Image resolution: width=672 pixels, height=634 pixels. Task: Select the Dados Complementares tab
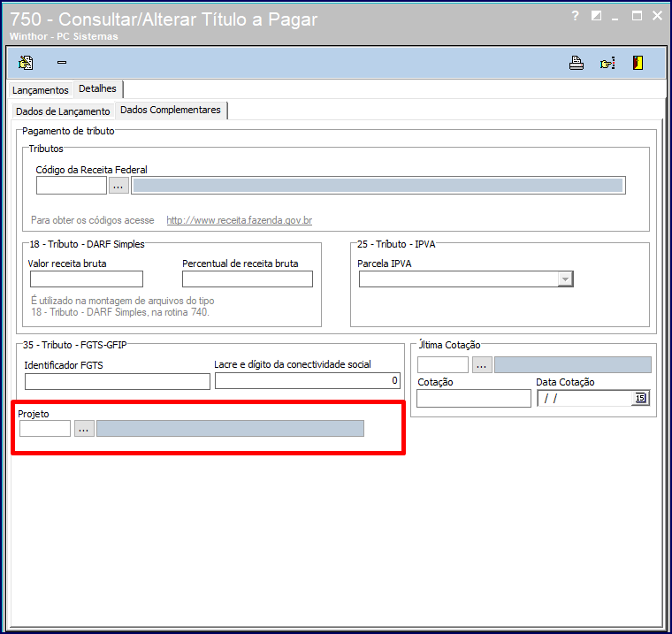click(x=171, y=111)
